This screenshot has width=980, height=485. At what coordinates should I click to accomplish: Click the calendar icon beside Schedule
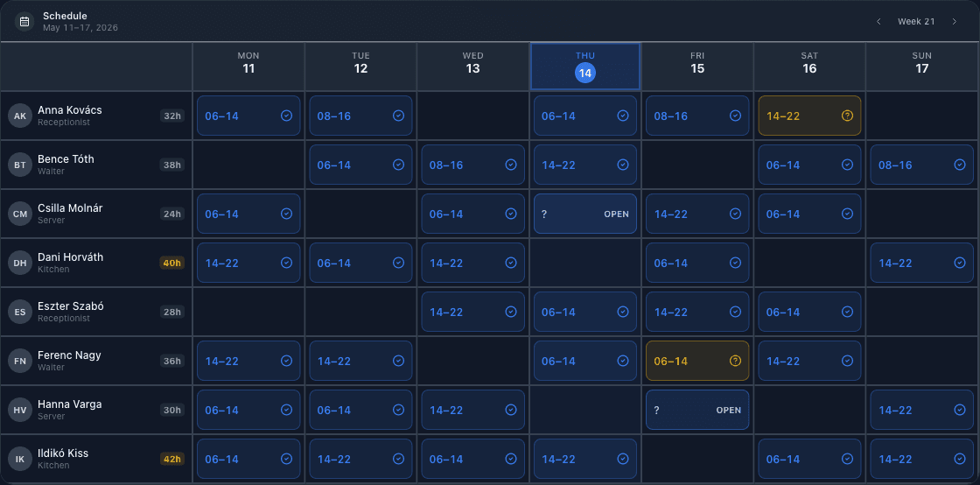(x=24, y=22)
